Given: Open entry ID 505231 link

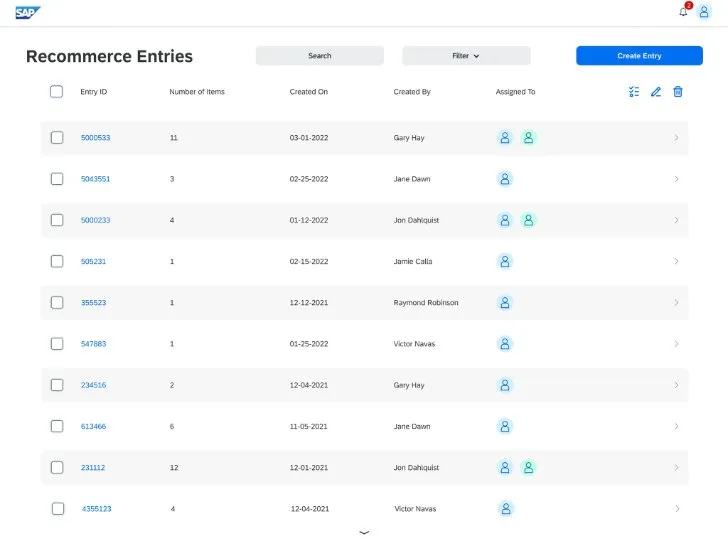Looking at the screenshot, I should tap(93, 261).
